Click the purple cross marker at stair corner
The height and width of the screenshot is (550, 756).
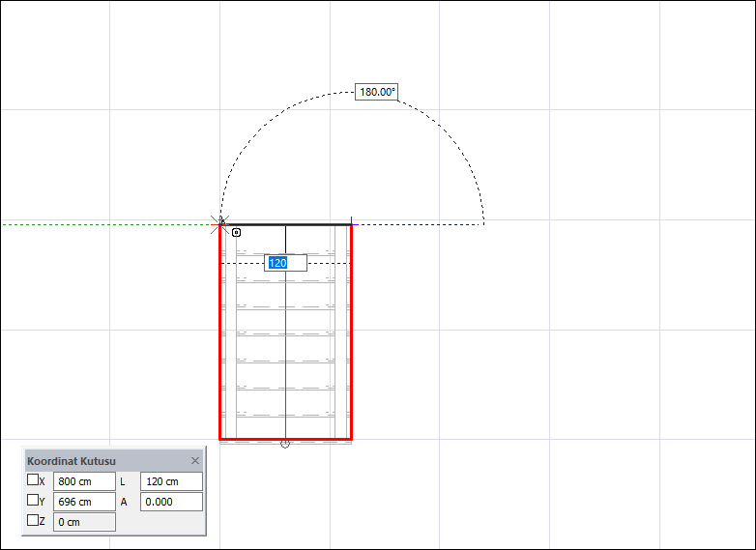352,224
